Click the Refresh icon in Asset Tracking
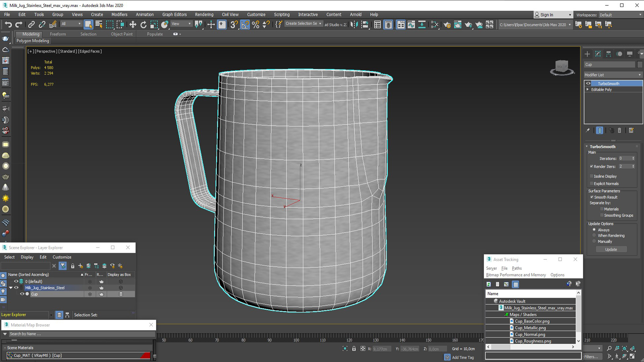The image size is (644, 362). pos(489,284)
